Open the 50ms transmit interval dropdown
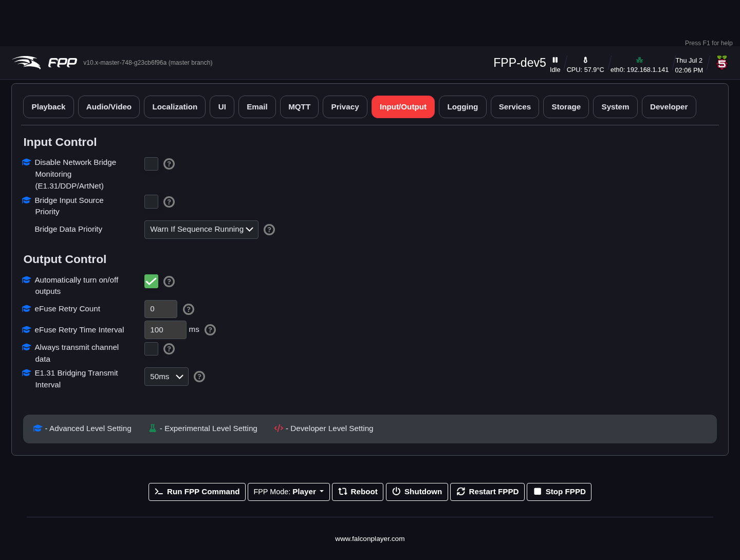The width and height of the screenshot is (740, 560). [166, 377]
